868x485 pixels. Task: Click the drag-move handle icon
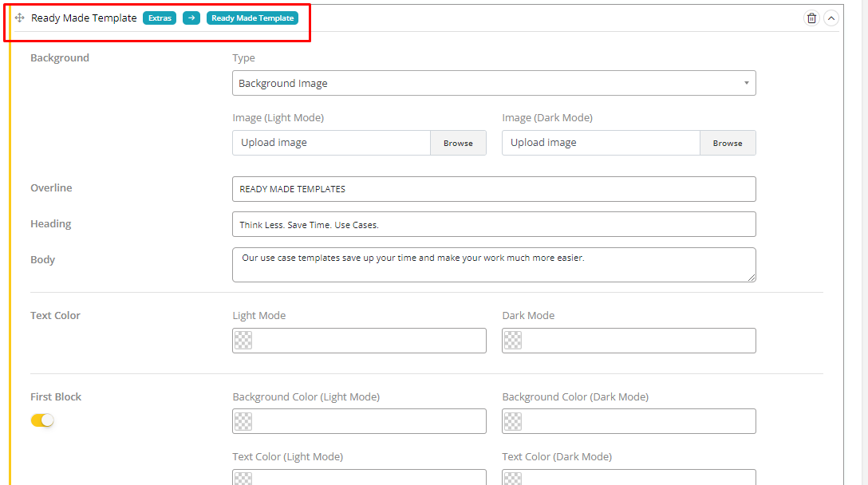(20, 18)
